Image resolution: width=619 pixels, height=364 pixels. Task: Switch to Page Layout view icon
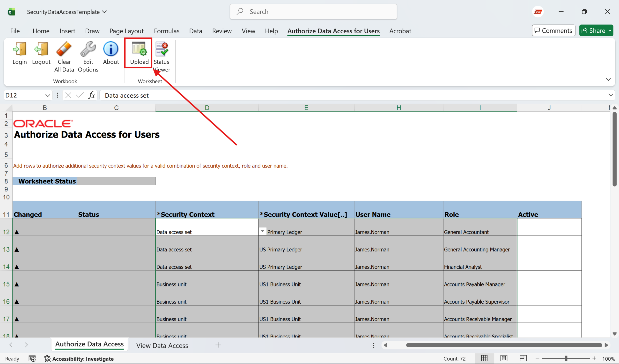coord(504,358)
